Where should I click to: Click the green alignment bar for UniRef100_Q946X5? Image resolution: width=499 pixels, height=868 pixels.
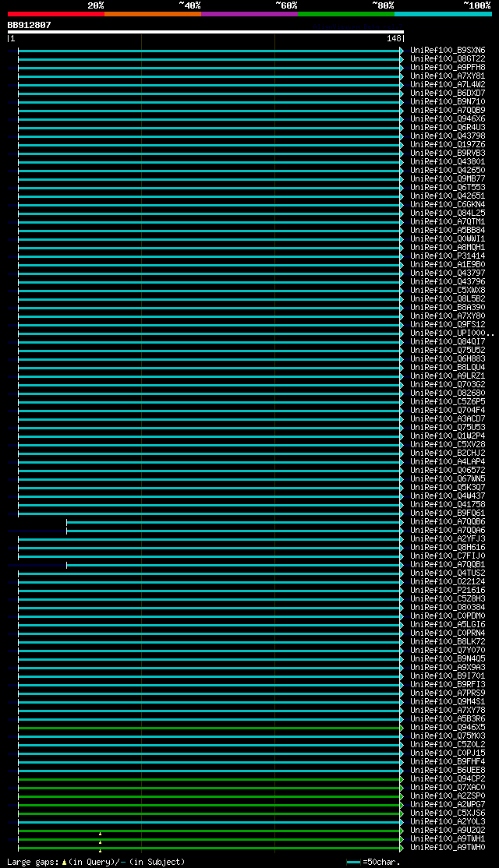211,728
